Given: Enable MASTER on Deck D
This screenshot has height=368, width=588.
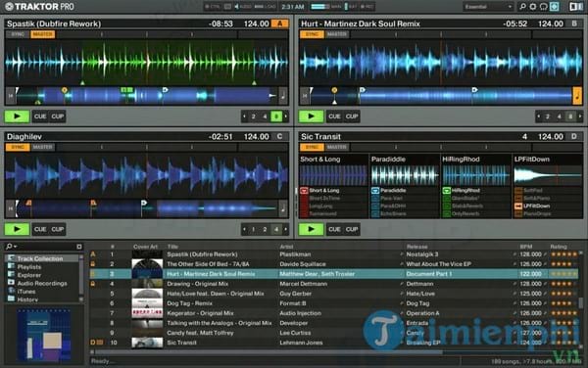Looking at the screenshot, I should coord(337,147).
